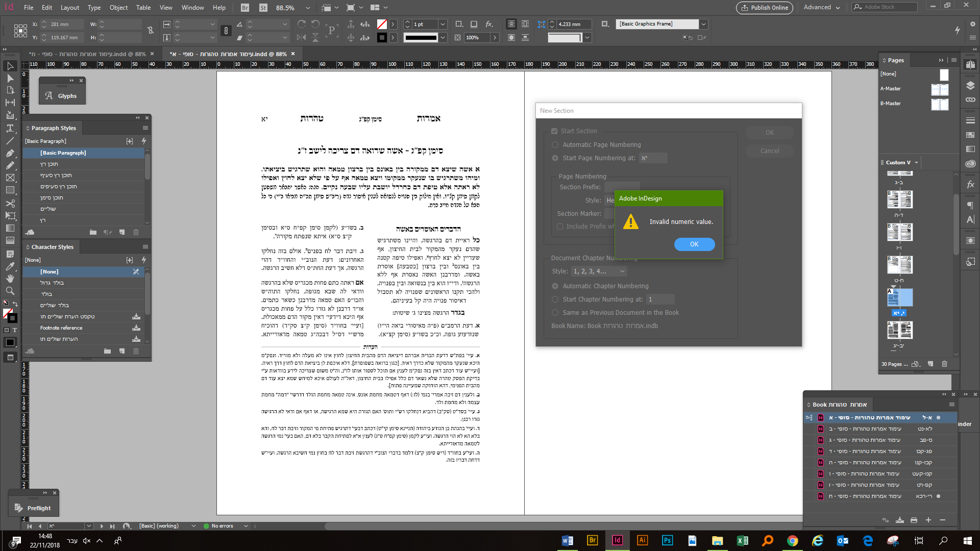Click the Publish Online button

(x=765, y=8)
